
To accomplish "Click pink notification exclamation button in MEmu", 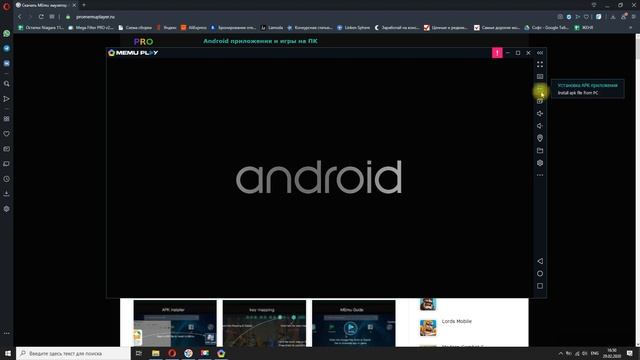I will [497, 53].
